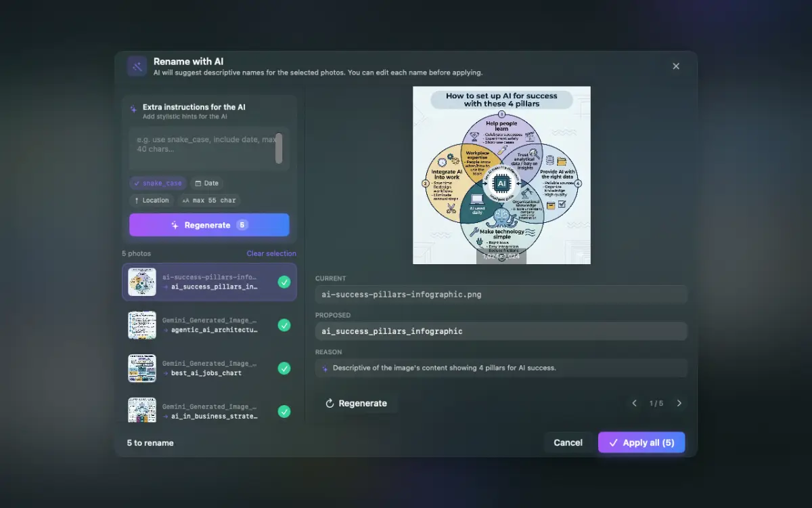Click the ai_in_business_strate… proposed name text
812x508 pixels.
click(x=215, y=416)
